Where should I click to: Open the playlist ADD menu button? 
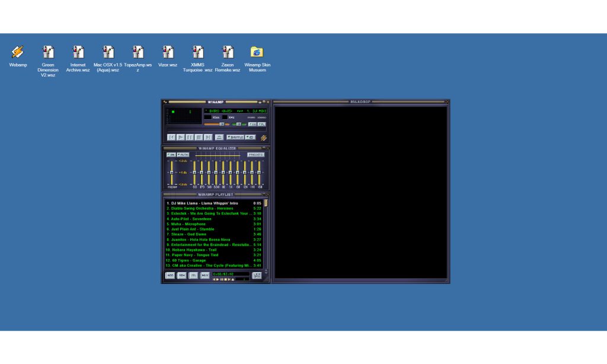tap(170, 275)
